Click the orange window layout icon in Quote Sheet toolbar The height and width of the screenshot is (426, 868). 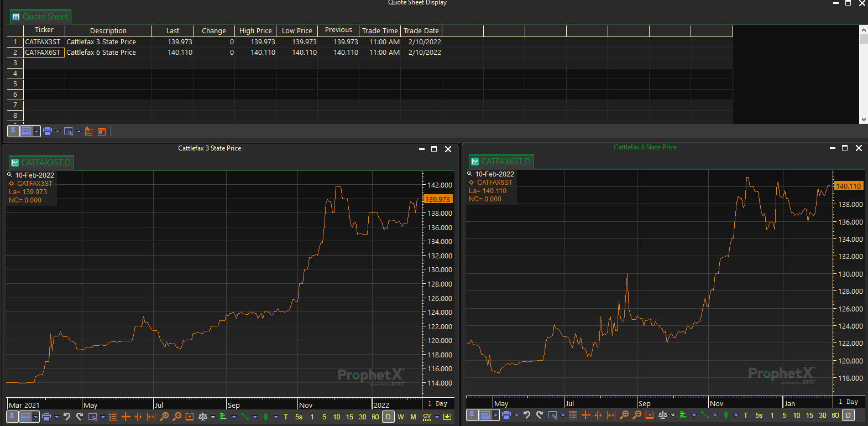pos(102,131)
